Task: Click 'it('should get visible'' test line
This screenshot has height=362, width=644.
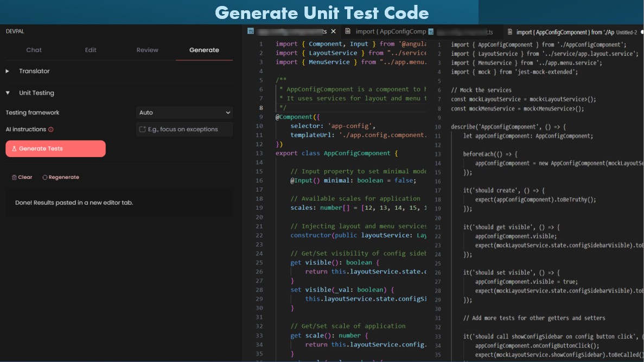Action: (511, 227)
